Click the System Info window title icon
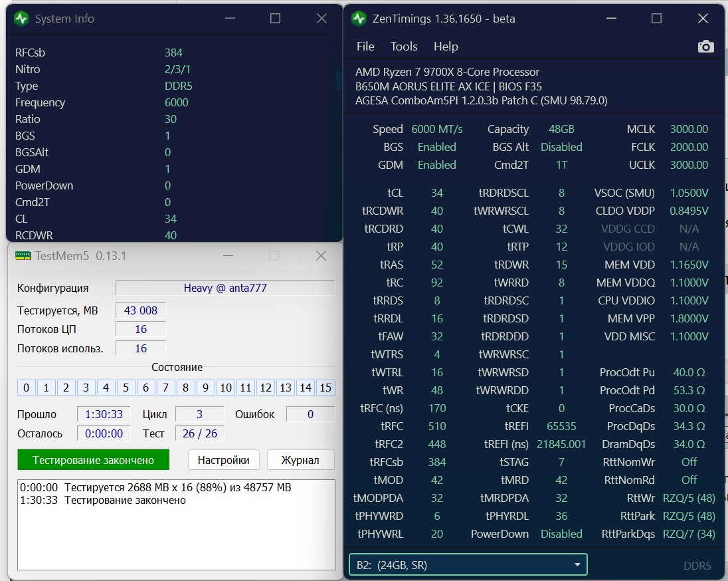The width and height of the screenshot is (728, 581). (21, 19)
